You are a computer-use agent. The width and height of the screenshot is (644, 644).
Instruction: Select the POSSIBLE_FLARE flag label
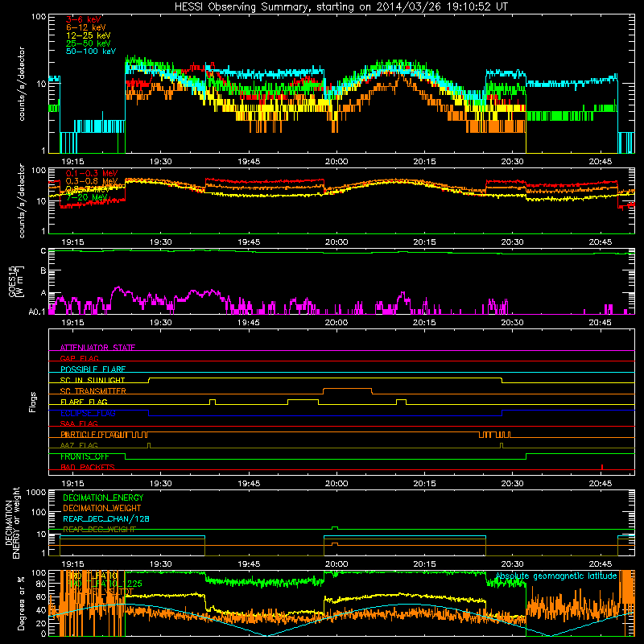pos(93,369)
